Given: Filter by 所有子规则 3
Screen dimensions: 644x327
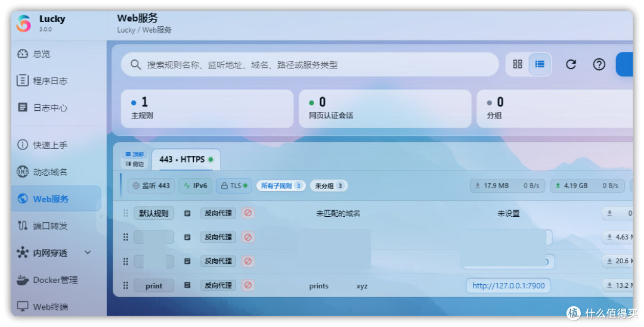Looking at the screenshot, I should click(x=281, y=185).
